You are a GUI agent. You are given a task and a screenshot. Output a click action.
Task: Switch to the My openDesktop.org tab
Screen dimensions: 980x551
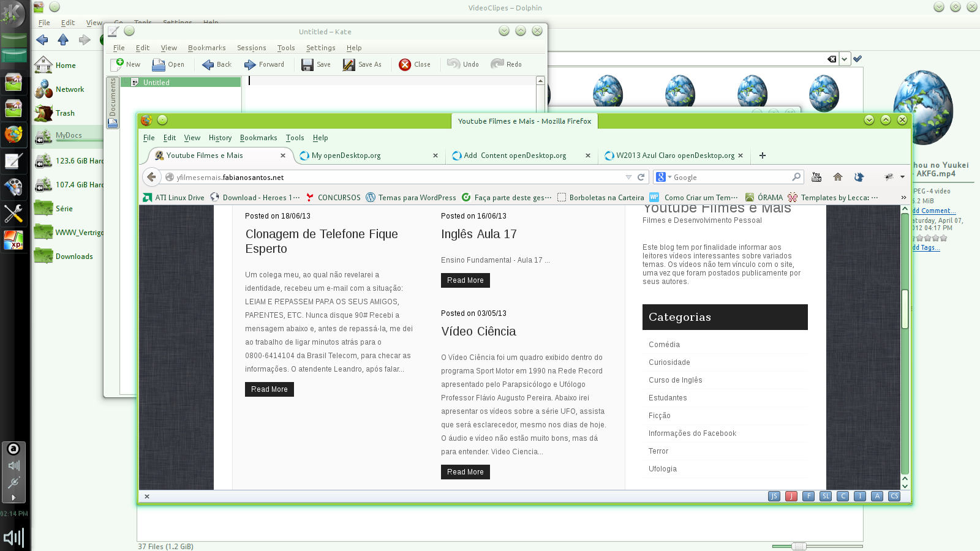(x=369, y=156)
